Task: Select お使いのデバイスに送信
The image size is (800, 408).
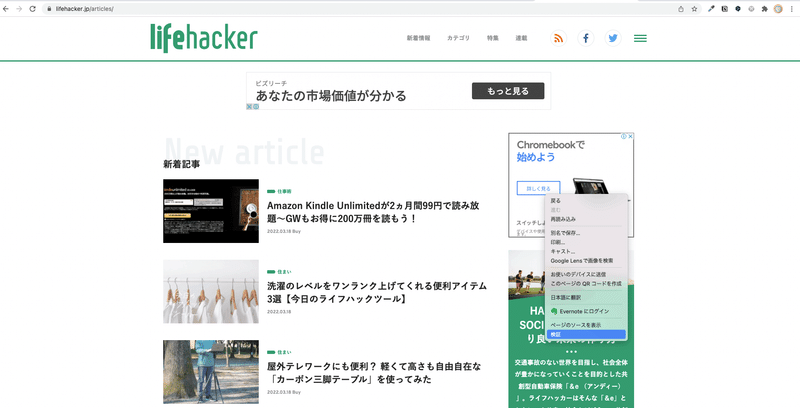Action: [x=586, y=274]
